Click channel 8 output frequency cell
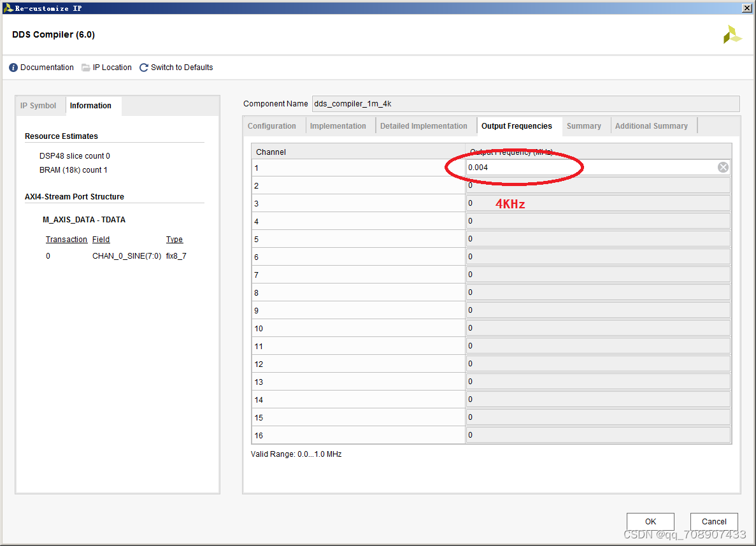 coord(598,292)
